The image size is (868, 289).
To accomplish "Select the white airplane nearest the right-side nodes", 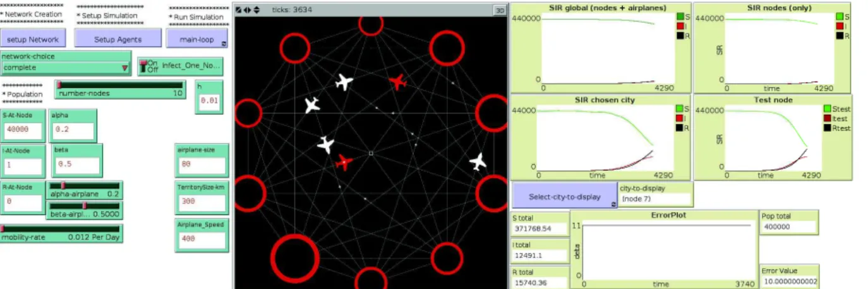I will (478, 162).
